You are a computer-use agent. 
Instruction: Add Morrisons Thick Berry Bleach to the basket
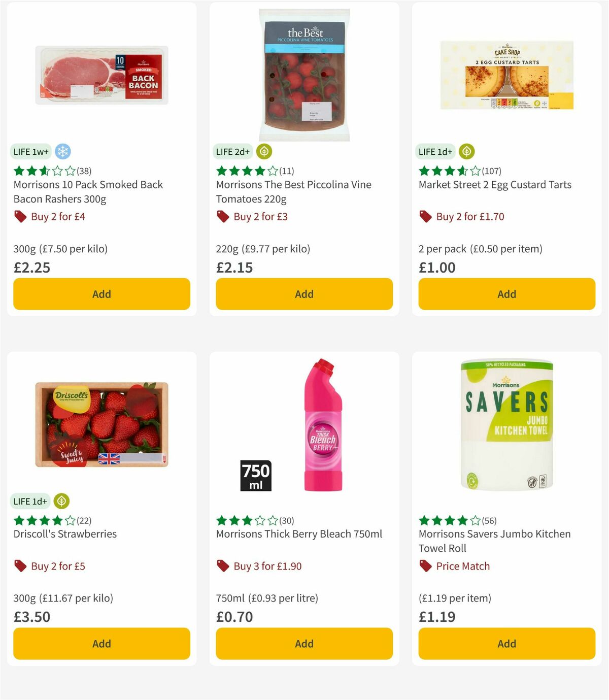click(303, 644)
